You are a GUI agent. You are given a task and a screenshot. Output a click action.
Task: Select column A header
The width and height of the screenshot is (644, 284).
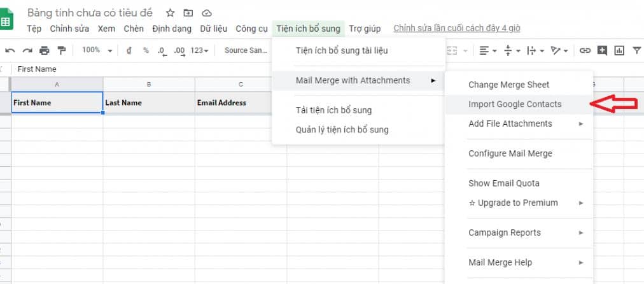(x=57, y=84)
